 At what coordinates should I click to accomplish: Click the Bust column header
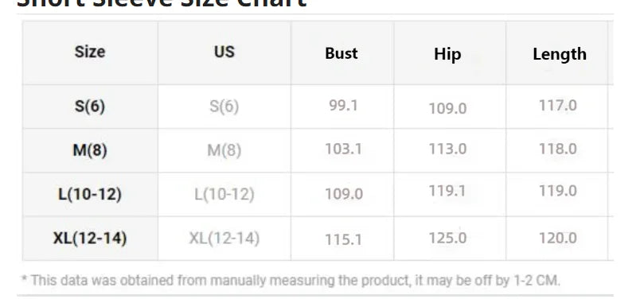pos(342,53)
